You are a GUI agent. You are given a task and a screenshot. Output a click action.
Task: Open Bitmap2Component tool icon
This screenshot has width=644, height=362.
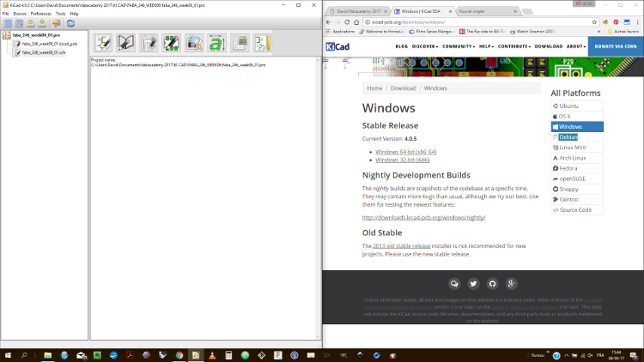217,43
